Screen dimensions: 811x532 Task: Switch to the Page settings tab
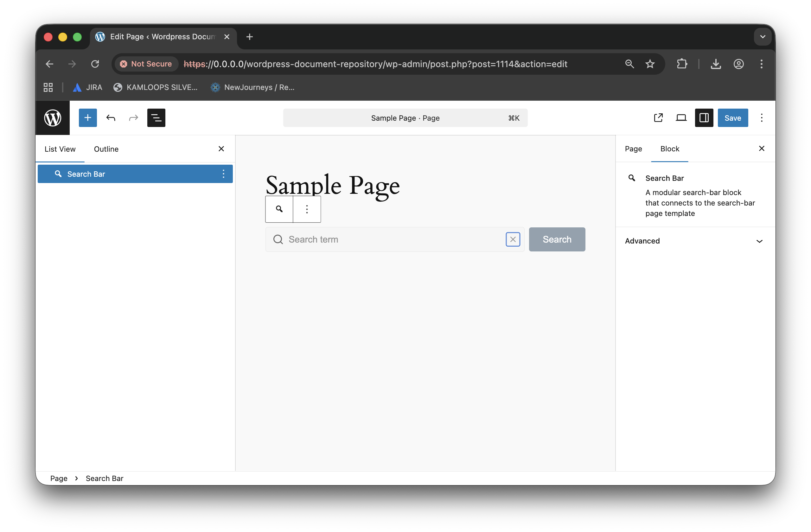pyautogui.click(x=633, y=149)
